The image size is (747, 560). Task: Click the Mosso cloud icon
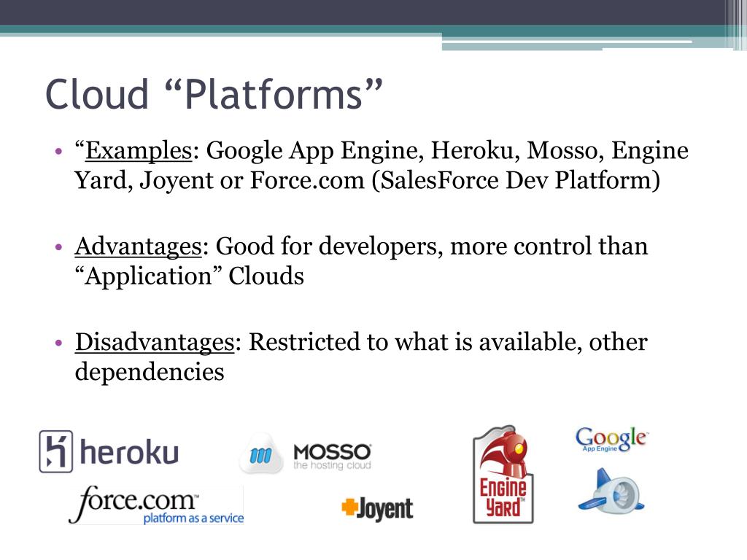[260, 455]
